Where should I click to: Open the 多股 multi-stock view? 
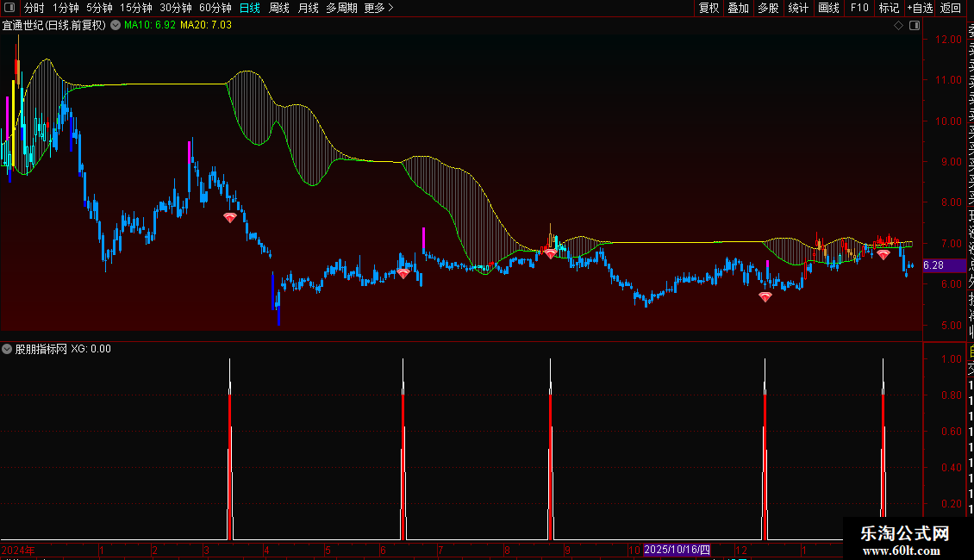point(768,8)
